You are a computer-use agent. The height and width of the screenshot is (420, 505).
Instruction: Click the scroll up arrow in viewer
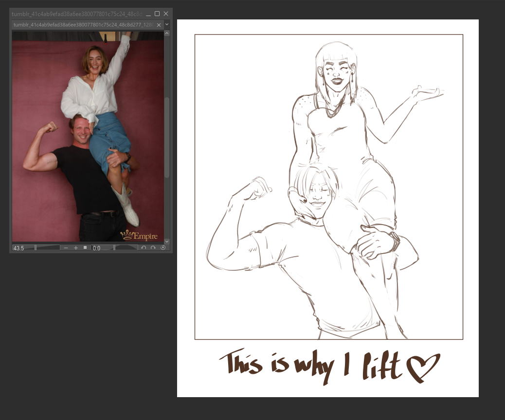167,34
